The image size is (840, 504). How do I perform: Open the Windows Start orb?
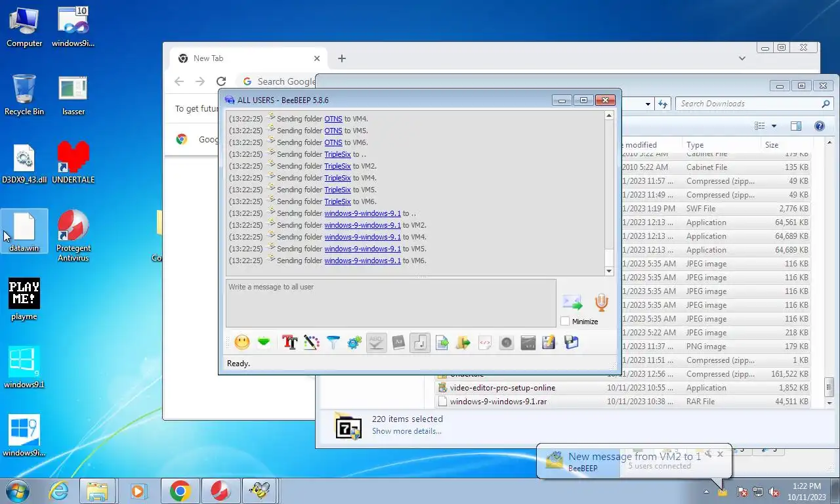[18, 491]
